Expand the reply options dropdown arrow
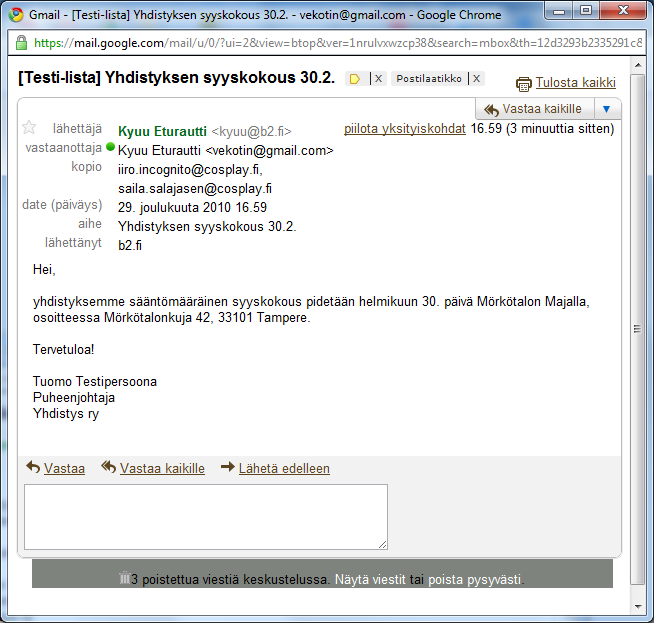654x623 pixels. click(x=607, y=109)
